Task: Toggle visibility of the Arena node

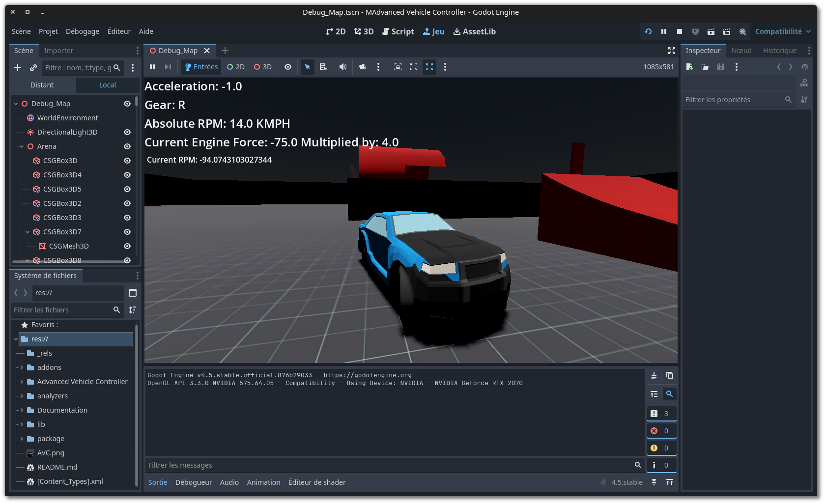Action: tap(127, 146)
